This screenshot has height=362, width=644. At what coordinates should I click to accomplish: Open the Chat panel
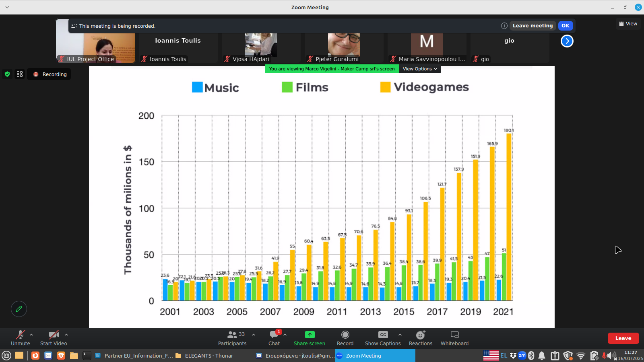tap(274, 338)
